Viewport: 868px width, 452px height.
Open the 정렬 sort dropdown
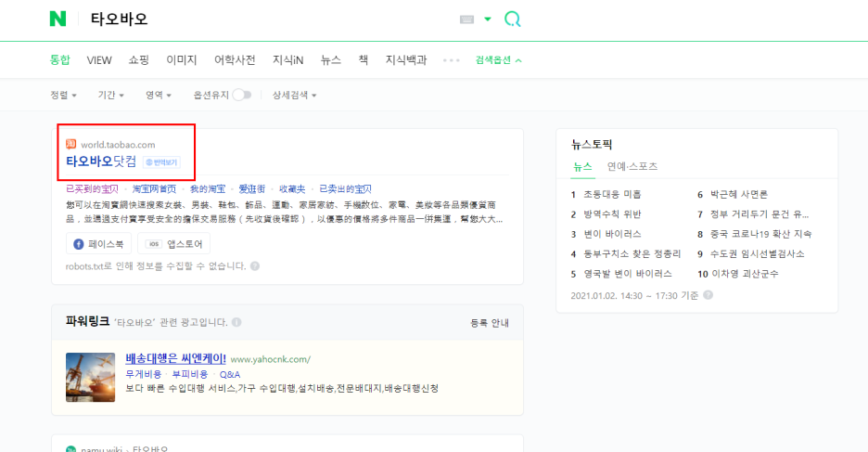[x=63, y=96]
